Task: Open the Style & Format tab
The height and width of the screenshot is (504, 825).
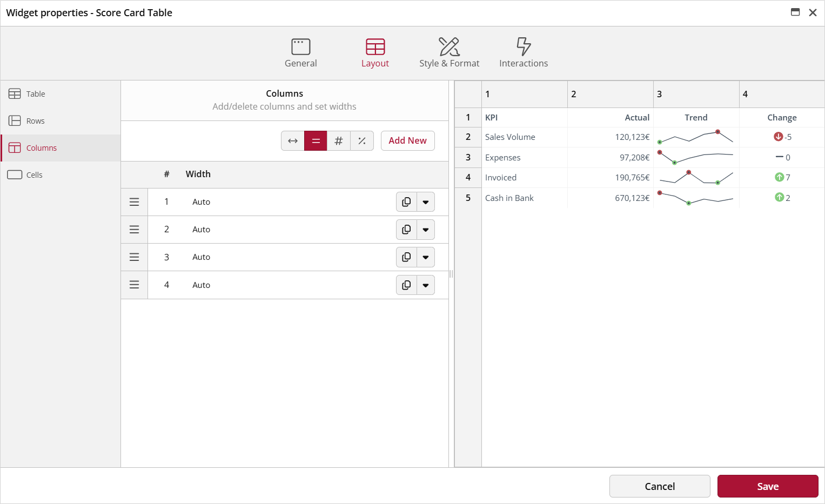Action: click(x=449, y=53)
